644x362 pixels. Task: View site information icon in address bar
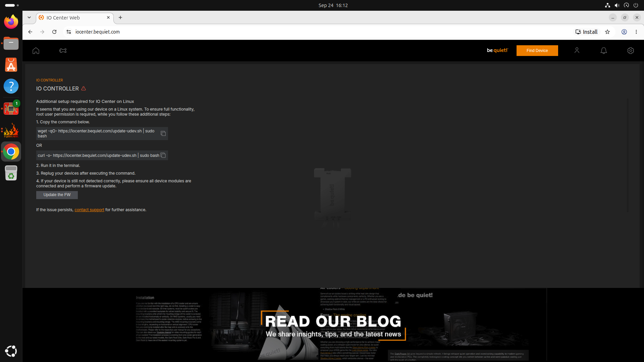69,32
